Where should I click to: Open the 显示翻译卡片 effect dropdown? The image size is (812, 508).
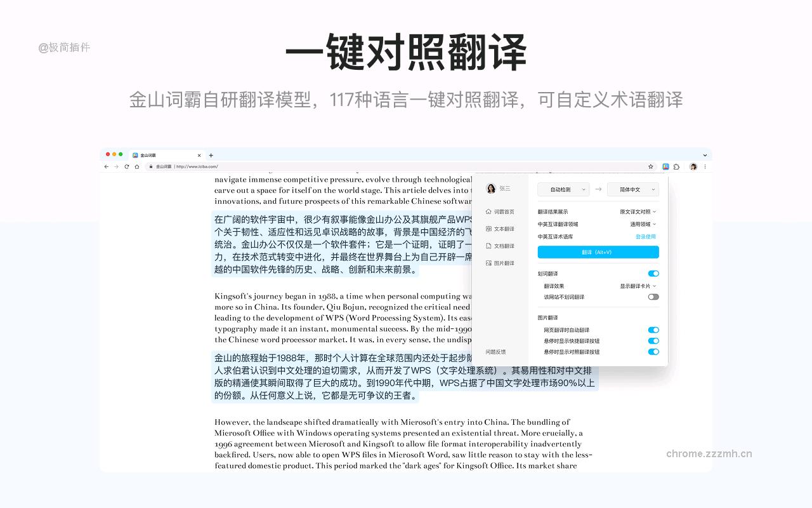pyautogui.click(x=638, y=286)
